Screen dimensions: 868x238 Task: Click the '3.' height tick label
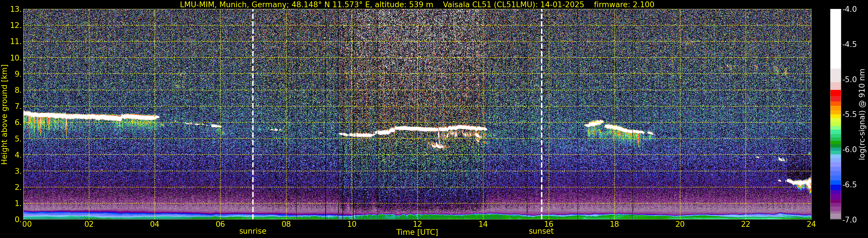18,171
